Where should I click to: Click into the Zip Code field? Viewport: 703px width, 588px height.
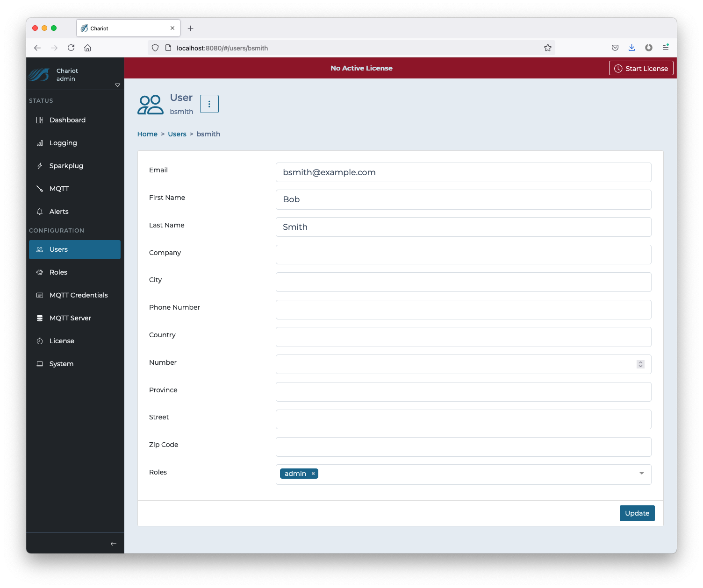(x=464, y=447)
